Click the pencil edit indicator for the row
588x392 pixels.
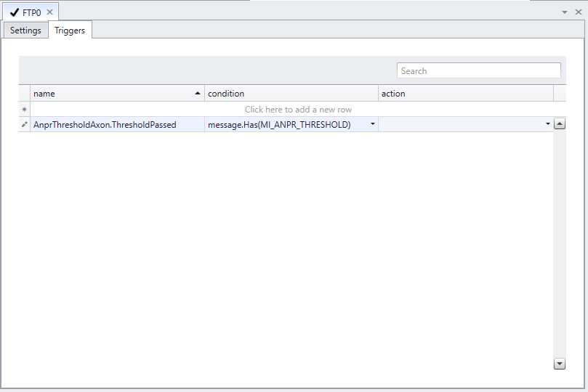(25, 124)
